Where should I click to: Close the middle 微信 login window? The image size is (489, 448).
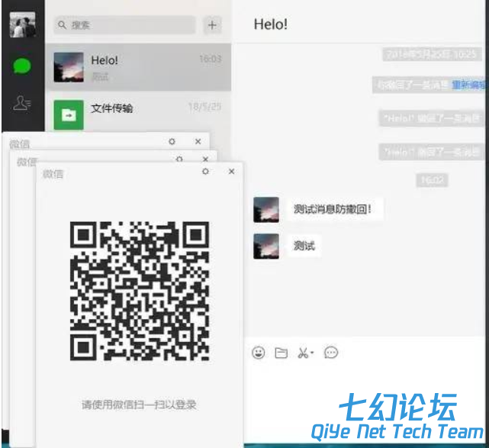tap(205, 159)
